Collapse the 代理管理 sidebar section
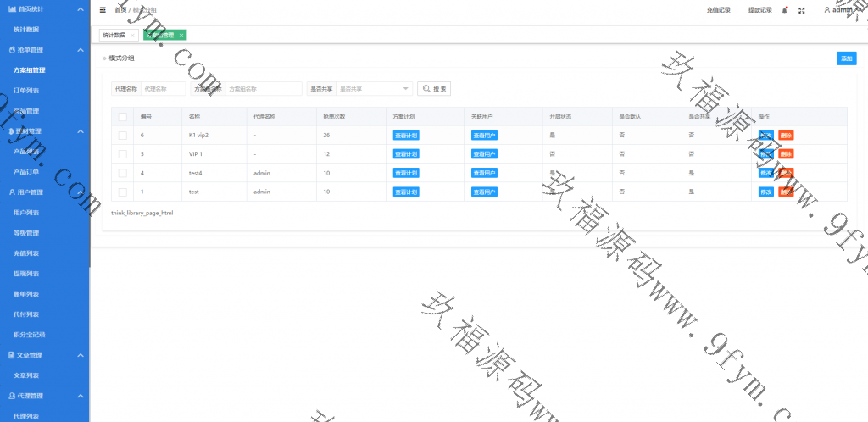This screenshot has width=868, height=422. coord(81,396)
